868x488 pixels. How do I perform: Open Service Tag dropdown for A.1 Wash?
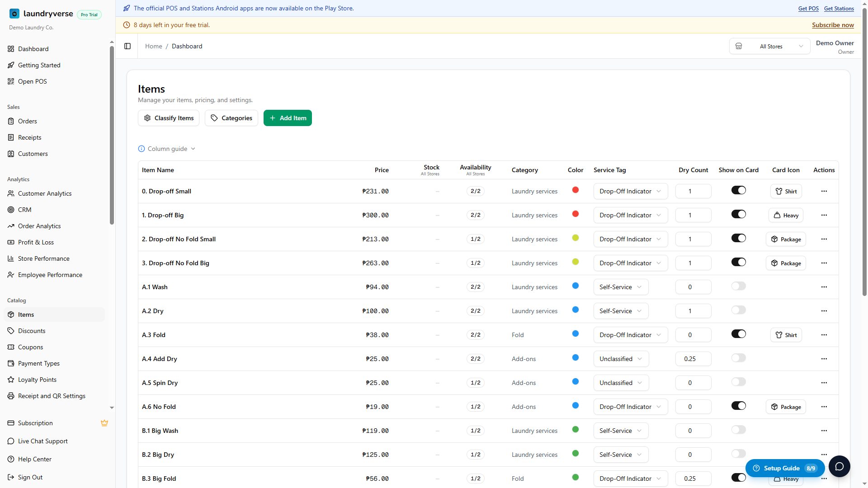click(621, 287)
